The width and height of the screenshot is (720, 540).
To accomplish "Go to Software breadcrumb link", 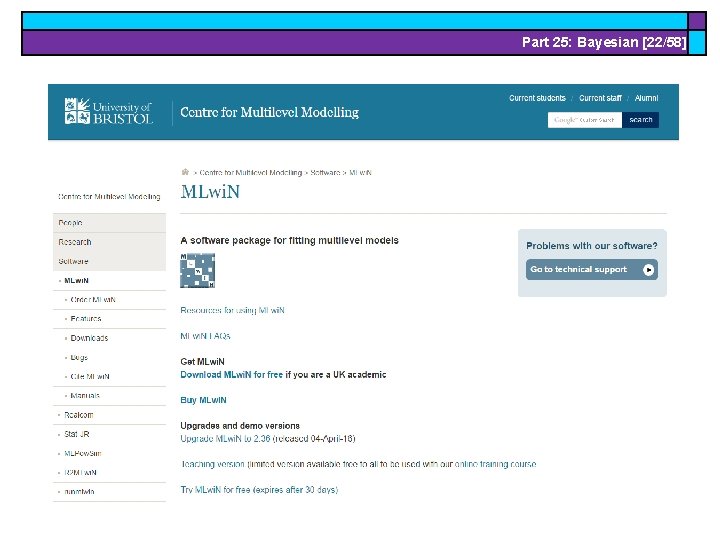I will (325, 173).
